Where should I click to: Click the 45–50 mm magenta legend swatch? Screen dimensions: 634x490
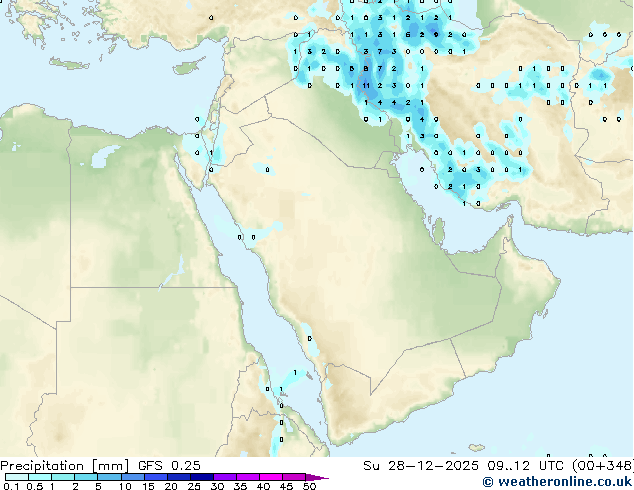point(294,477)
